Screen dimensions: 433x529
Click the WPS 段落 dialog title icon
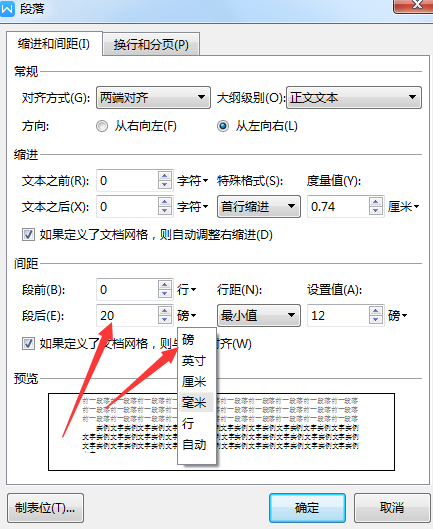click(7, 8)
